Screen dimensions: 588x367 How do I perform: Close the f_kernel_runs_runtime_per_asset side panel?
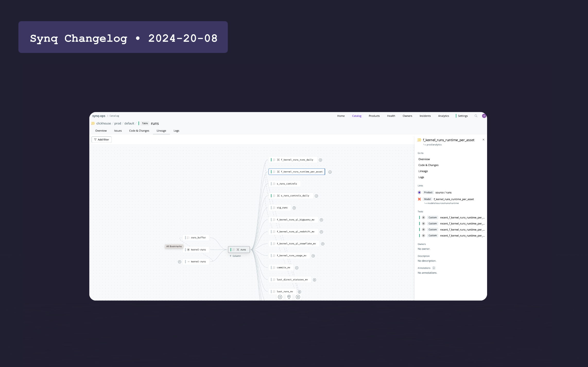[x=483, y=140]
